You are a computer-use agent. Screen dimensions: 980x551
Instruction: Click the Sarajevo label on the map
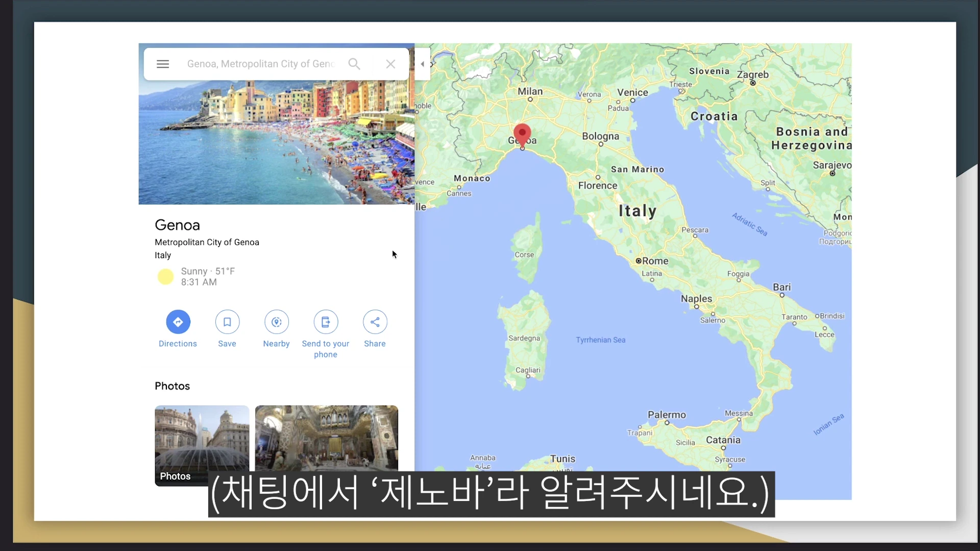pyautogui.click(x=832, y=165)
